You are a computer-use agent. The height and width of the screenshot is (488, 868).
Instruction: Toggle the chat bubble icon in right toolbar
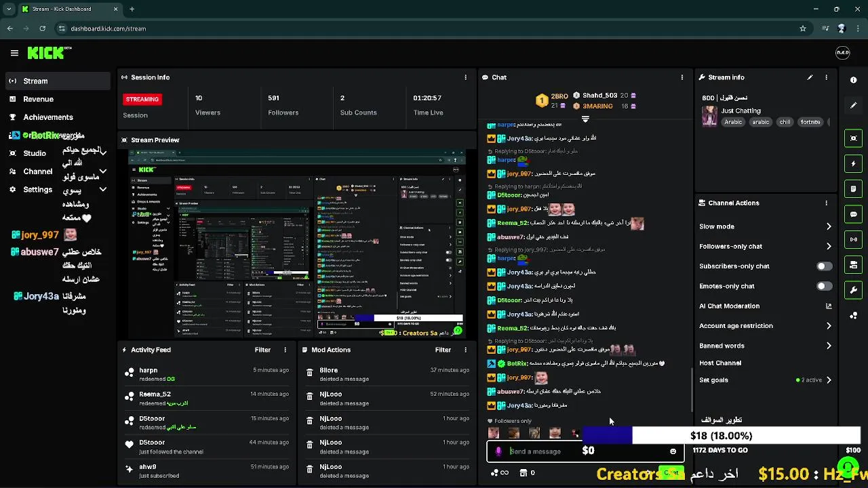(853, 214)
